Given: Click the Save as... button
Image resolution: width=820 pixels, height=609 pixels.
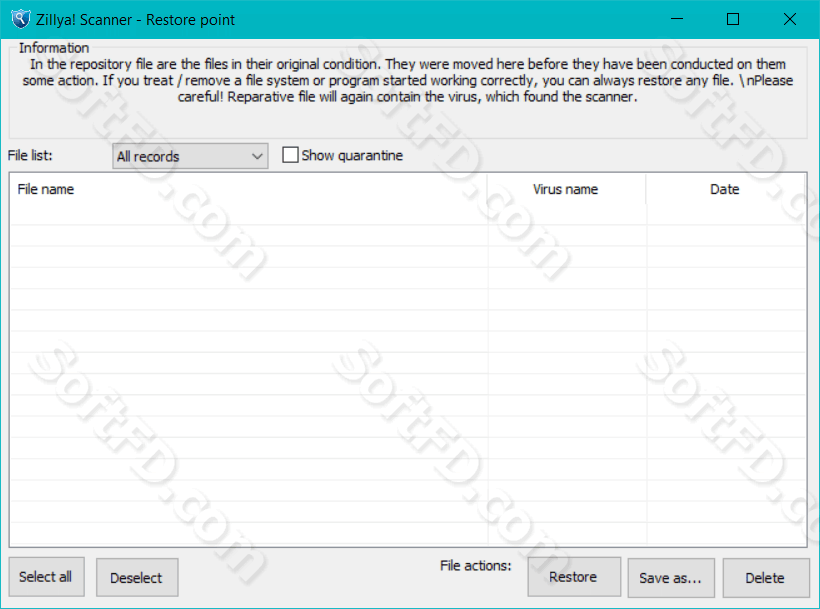Looking at the screenshot, I should [x=671, y=578].
